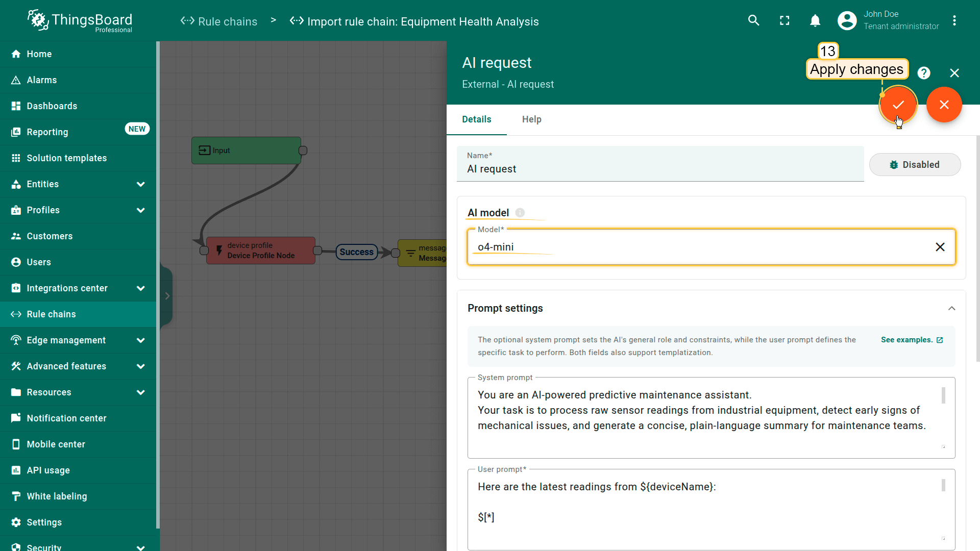The image size is (980, 551).
Task: Switch to the Help tab
Action: point(532,119)
